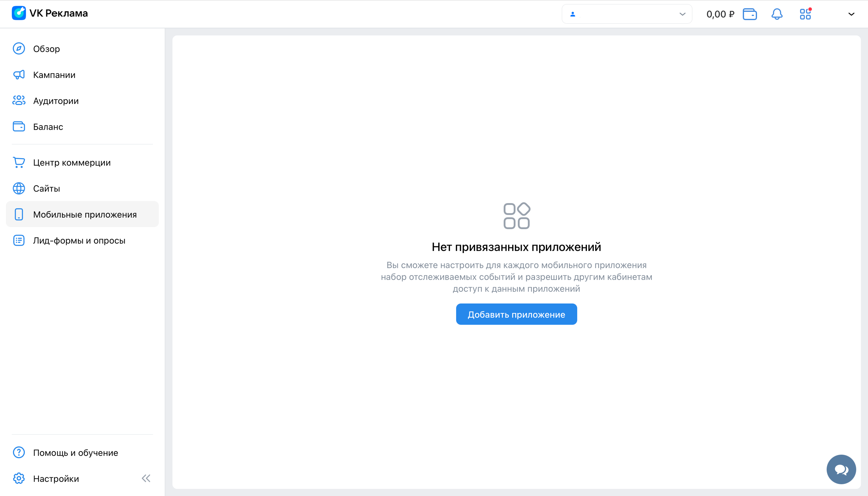The image size is (868, 496).
Task: Select Мобильные приложения menu item
Action: [85, 214]
